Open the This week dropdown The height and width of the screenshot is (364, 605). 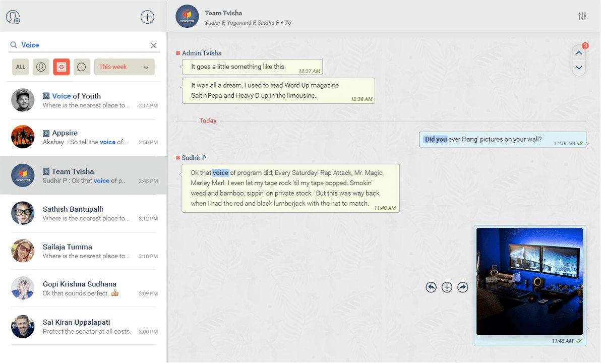click(124, 67)
